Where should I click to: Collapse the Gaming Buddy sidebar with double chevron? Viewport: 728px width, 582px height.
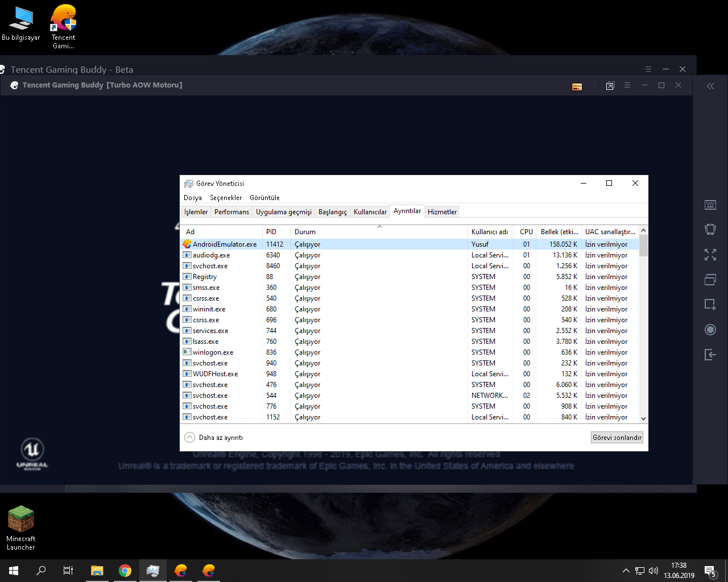pyautogui.click(x=710, y=86)
